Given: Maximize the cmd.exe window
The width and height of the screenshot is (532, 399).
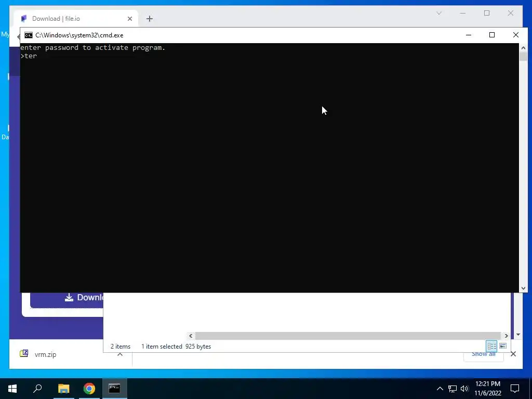Looking at the screenshot, I should 492,35.
